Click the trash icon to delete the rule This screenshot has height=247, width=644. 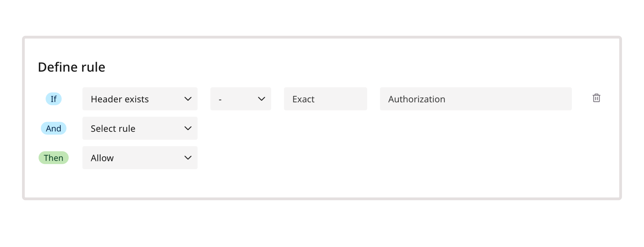597,98
